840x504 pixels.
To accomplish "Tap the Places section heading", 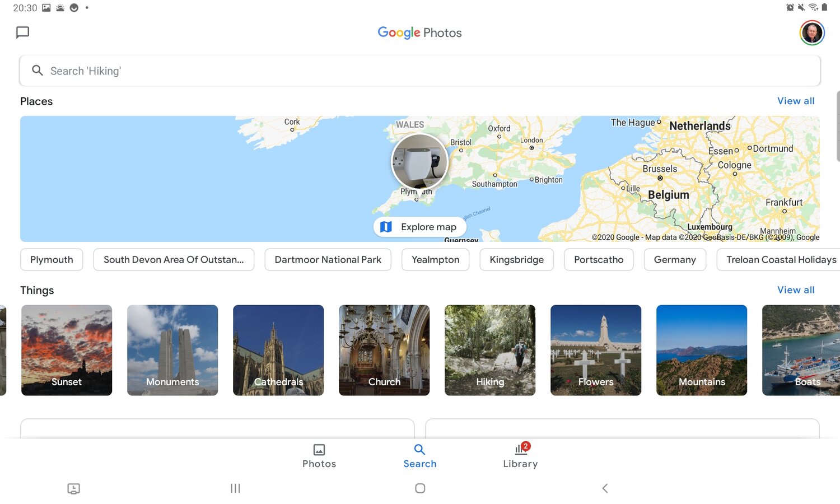I will (36, 101).
